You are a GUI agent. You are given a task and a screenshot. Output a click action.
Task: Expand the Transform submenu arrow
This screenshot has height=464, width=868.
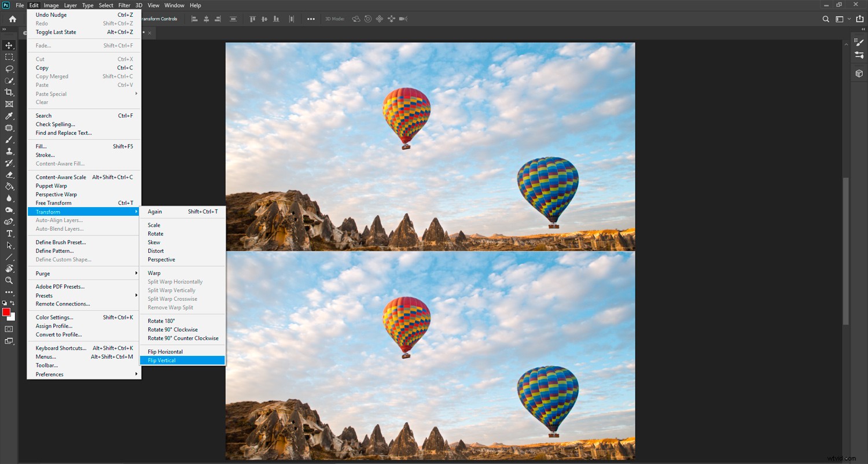click(137, 212)
